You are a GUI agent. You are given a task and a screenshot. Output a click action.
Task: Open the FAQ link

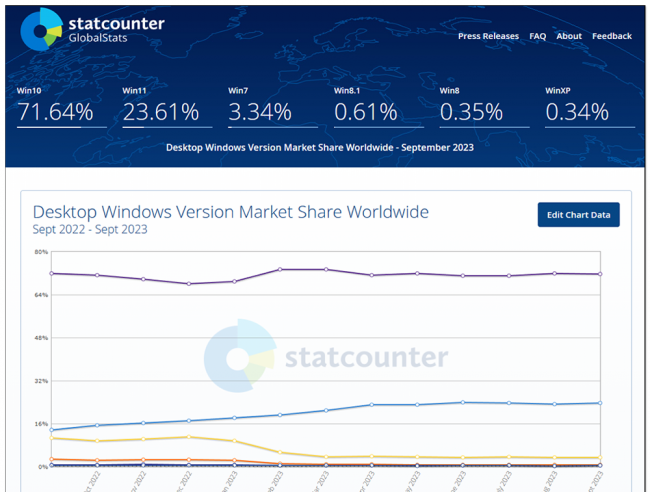pyautogui.click(x=538, y=36)
